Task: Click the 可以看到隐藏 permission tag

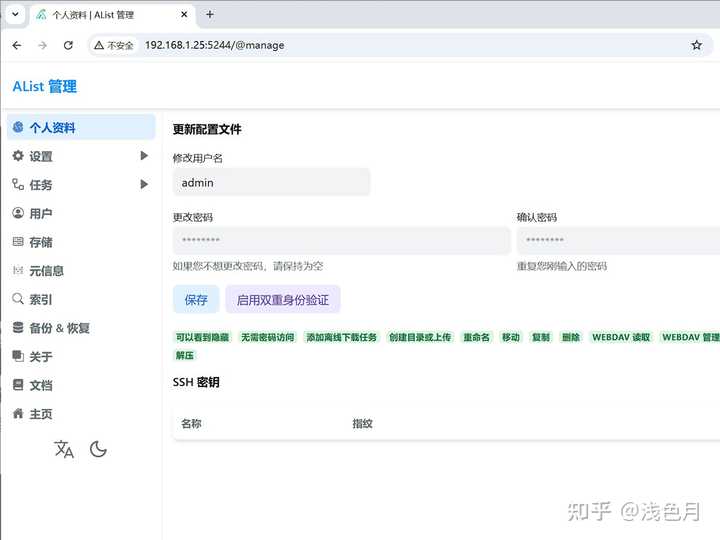Action: 202,338
